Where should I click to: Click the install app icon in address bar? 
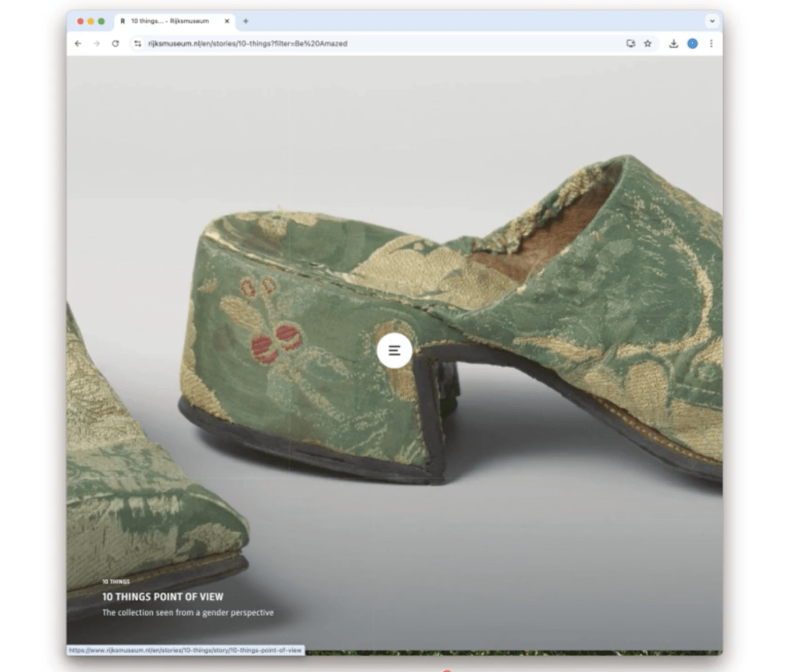(630, 44)
